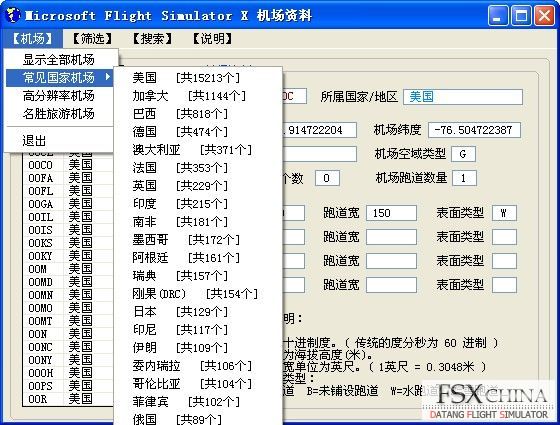Select airport row 00M in the list
The width and height of the screenshot is (560, 425).
point(68,269)
